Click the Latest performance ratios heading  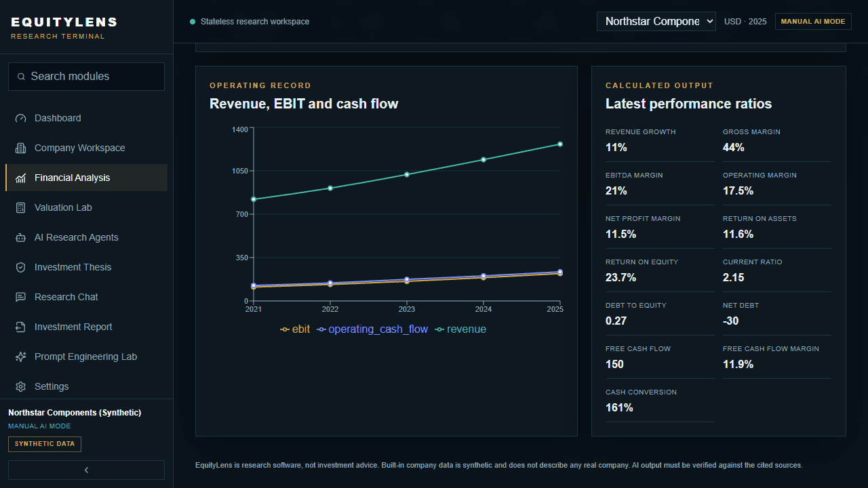(688, 104)
